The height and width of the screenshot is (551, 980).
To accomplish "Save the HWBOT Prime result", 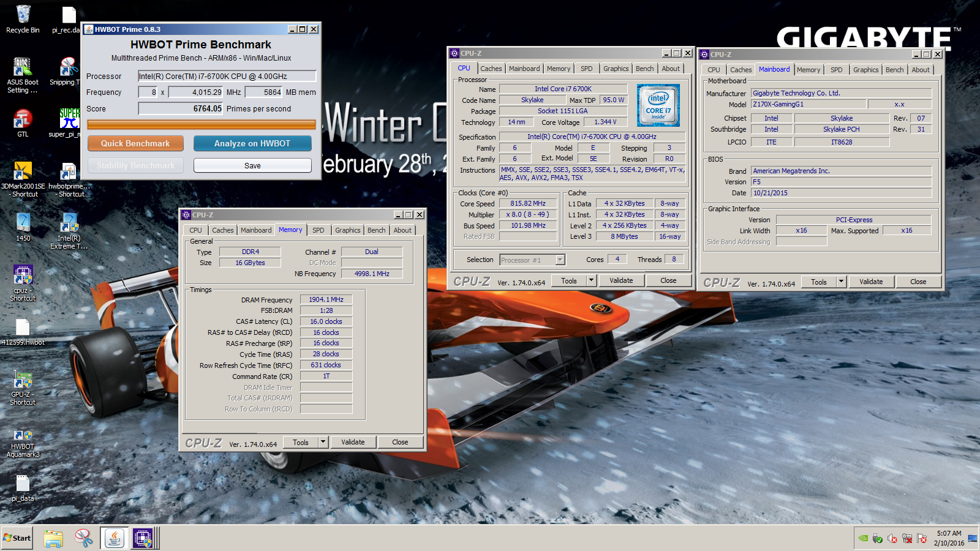I will [252, 165].
